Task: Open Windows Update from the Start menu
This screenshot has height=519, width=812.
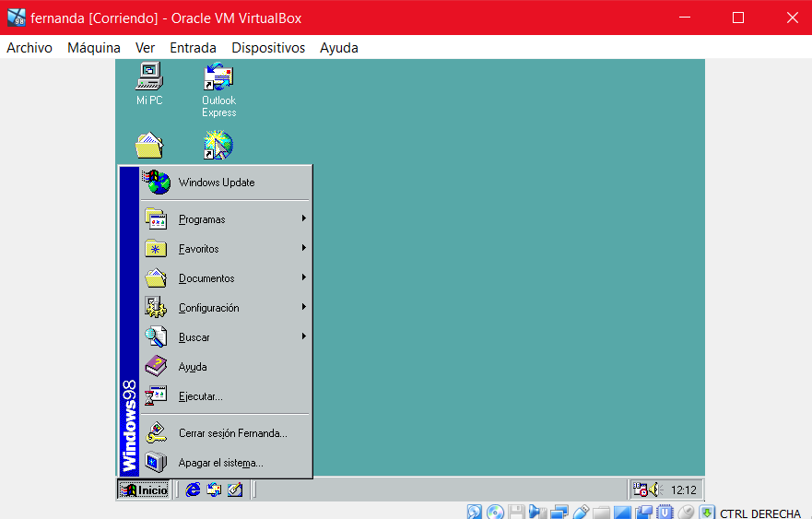Action: click(x=217, y=183)
